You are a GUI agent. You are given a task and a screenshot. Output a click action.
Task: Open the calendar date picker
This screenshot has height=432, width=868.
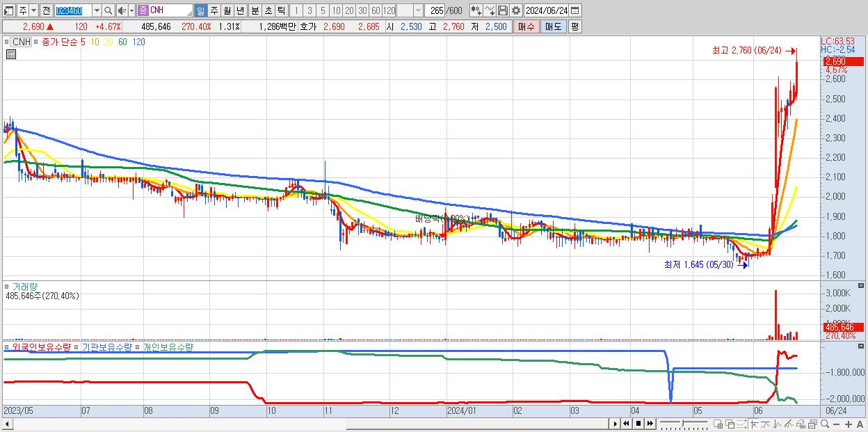click(x=575, y=10)
